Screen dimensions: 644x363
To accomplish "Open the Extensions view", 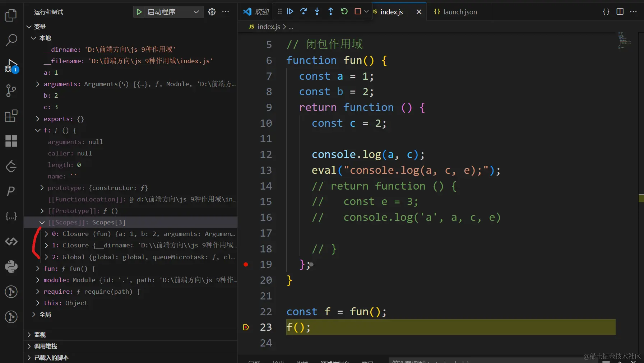I will pyautogui.click(x=11, y=116).
